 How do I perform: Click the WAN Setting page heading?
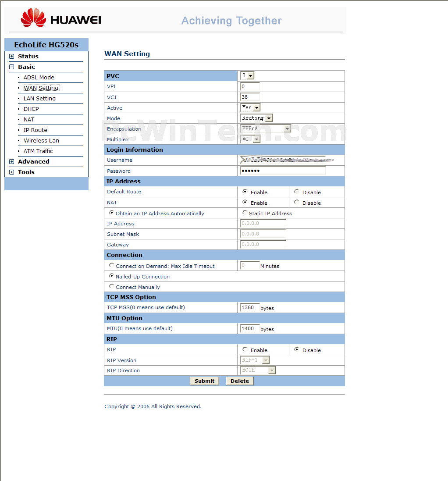(127, 53)
